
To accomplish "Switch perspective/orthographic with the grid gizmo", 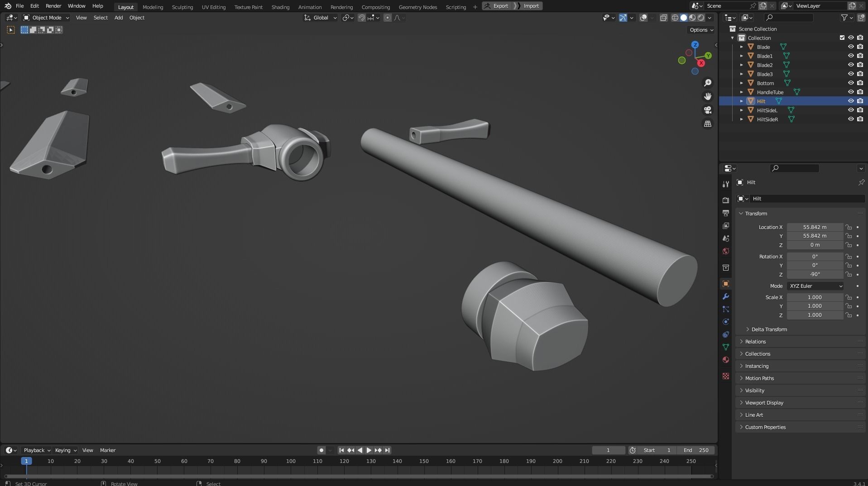I will (707, 124).
